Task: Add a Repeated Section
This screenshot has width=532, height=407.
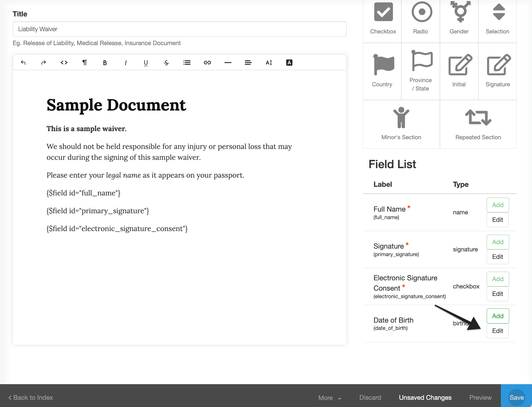Action: click(478, 124)
